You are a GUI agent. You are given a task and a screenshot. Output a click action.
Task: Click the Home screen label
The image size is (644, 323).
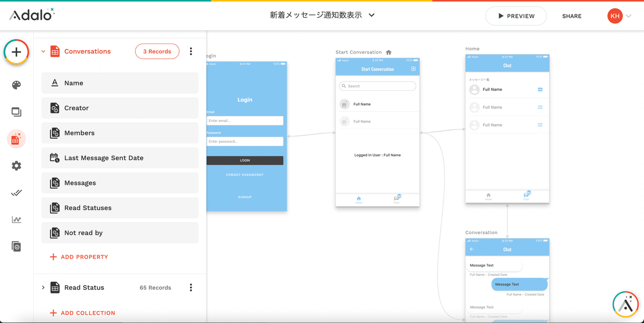pyautogui.click(x=472, y=48)
